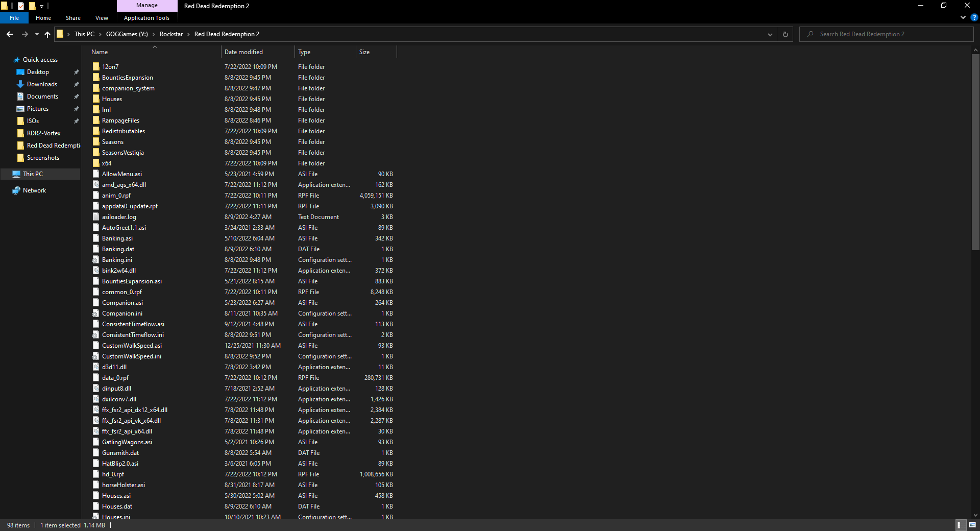Open the RampageFiles folder
Screen dimensions: 980x531
(x=120, y=120)
